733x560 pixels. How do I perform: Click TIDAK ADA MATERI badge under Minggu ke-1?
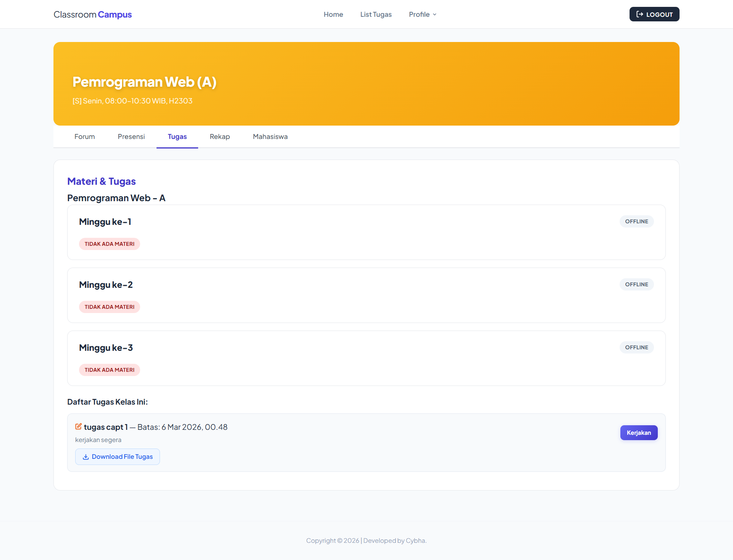coord(110,244)
